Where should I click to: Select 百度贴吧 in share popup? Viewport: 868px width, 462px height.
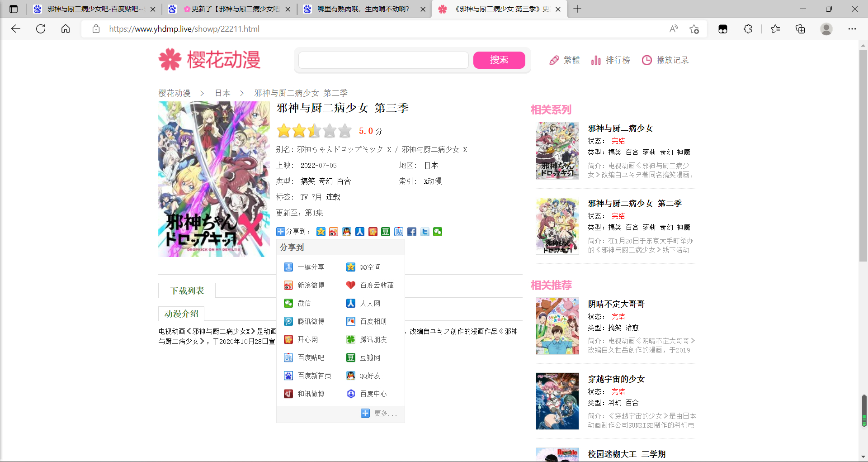tap(304, 357)
